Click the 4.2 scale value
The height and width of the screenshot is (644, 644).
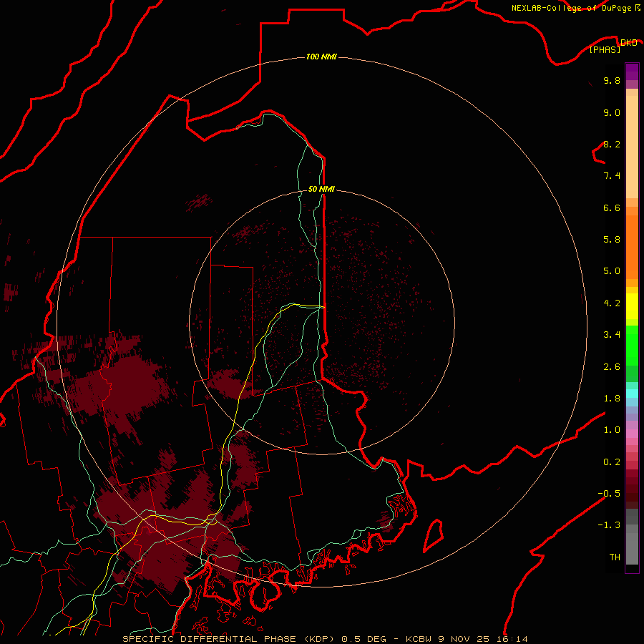point(612,303)
